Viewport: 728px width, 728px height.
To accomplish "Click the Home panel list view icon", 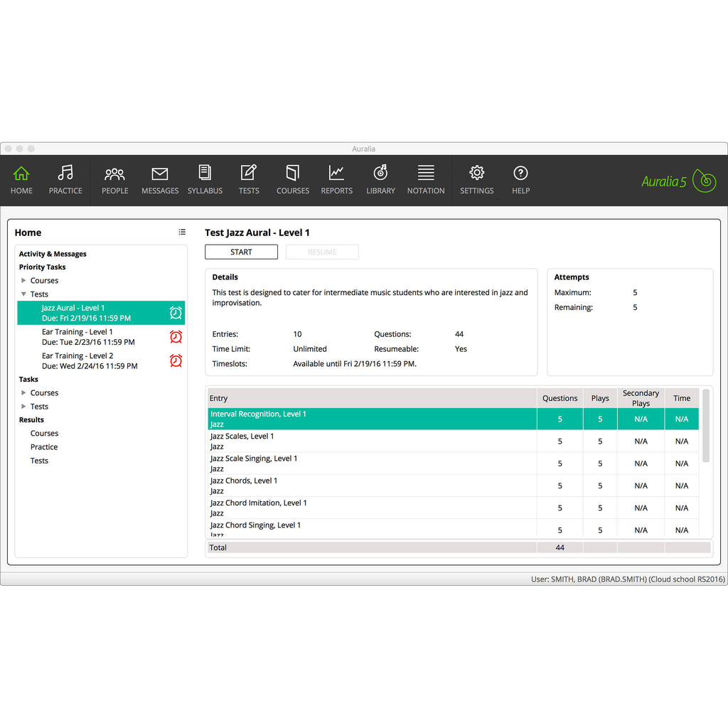I will pos(182,232).
